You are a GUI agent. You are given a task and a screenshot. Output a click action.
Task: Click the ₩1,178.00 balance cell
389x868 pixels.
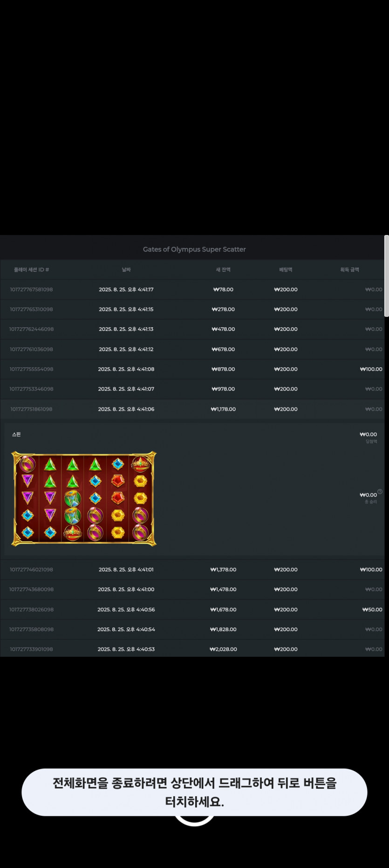tap(223, 409)
